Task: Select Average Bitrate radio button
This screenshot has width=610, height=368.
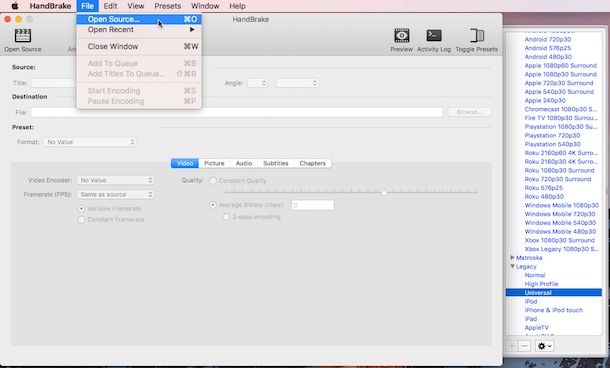Action: click(x=213, y=205)
